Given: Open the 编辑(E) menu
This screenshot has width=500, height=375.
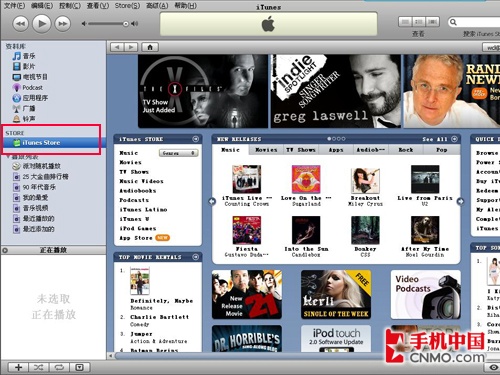Looking at the screenshot, I should 42,6.
